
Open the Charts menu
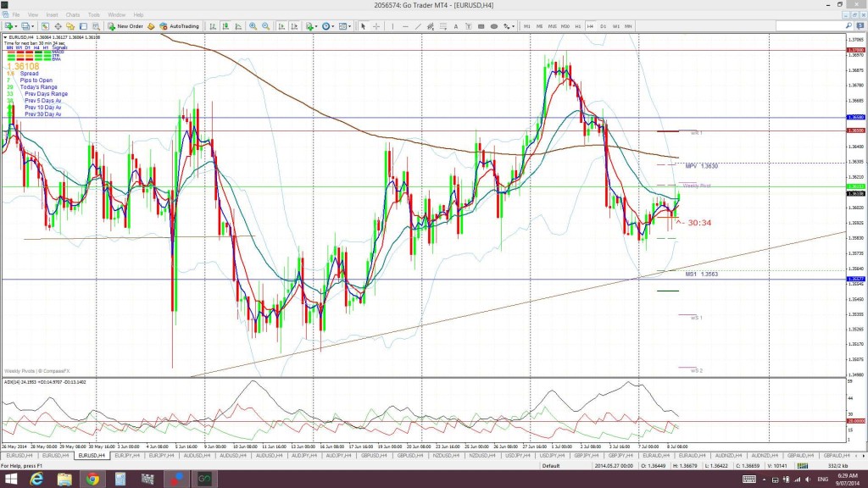pos(73,15)
